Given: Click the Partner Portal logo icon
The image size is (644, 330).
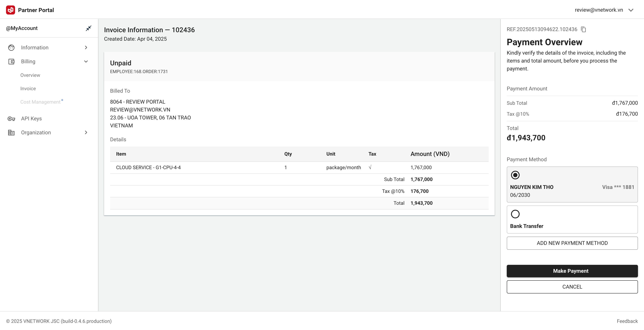Looking at the screenshot, I should pos(11,10).
